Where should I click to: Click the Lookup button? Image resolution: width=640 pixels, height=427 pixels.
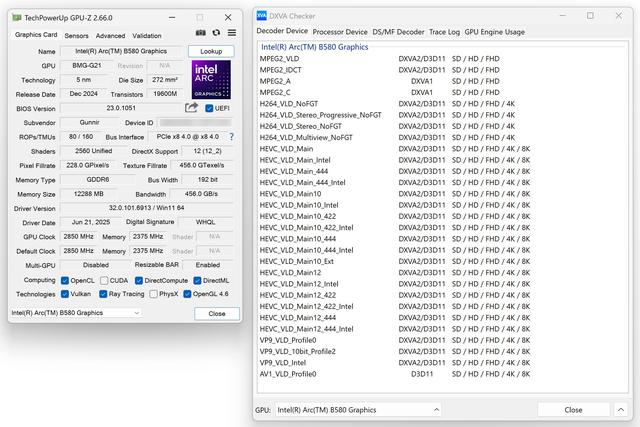point(211,51)
